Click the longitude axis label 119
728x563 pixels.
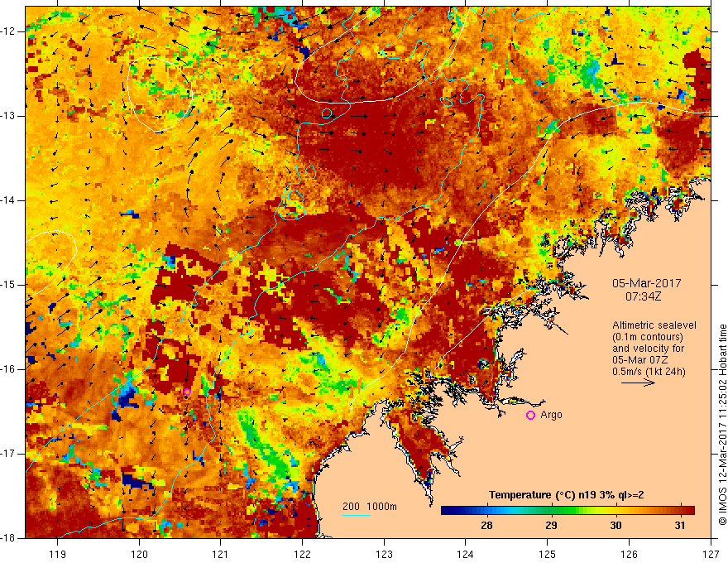click(x=58, y=554)
